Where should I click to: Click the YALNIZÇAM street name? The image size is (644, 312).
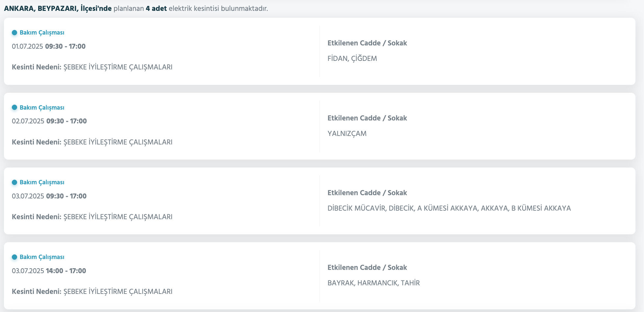(x=347, y=134)
